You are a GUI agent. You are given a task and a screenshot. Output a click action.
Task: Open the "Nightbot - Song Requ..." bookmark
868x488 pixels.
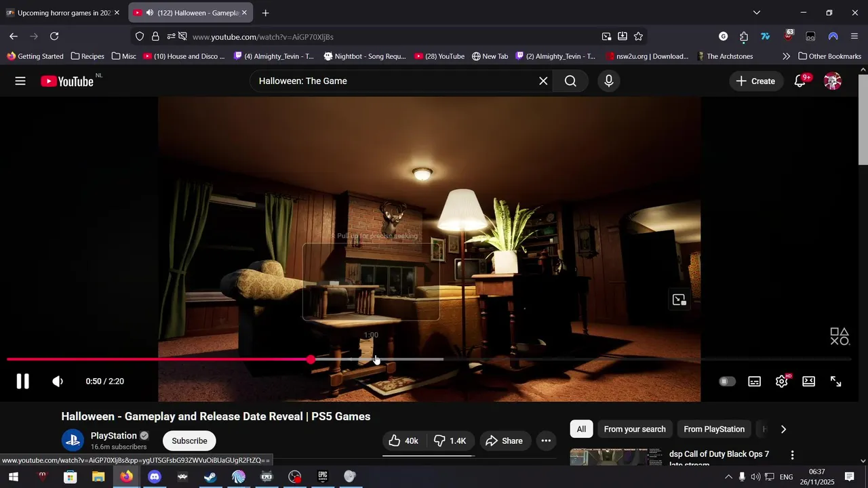(365, 56)
